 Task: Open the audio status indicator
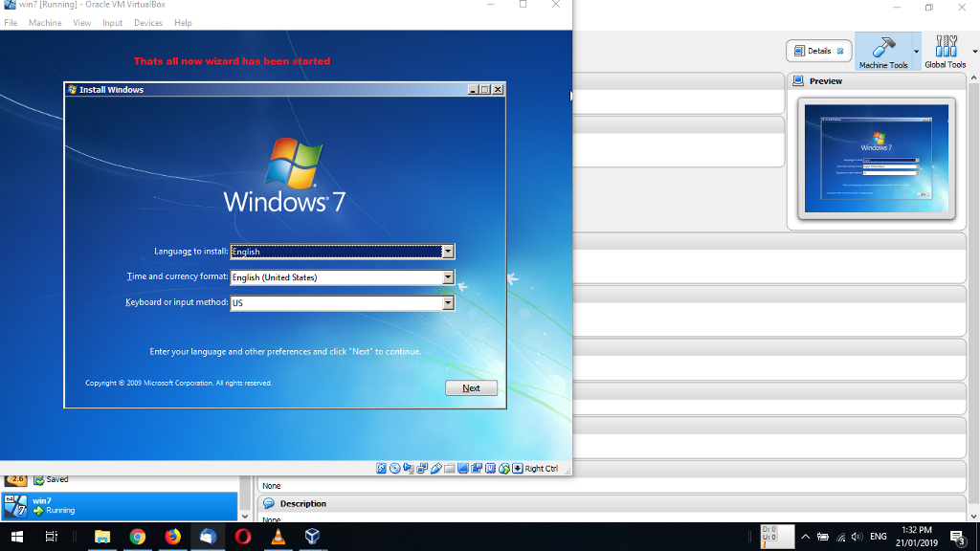tap(408, 468)
